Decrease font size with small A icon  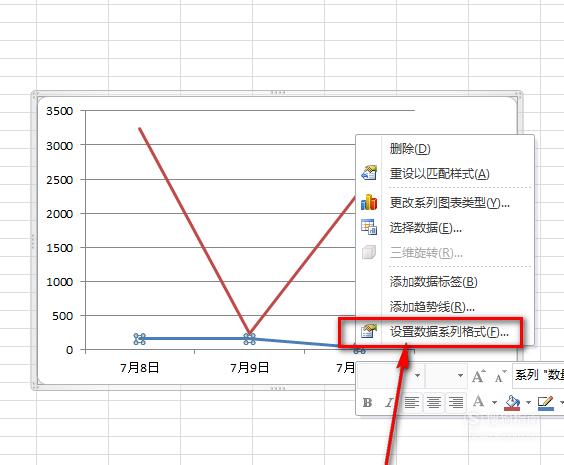(x=500, y=377)
